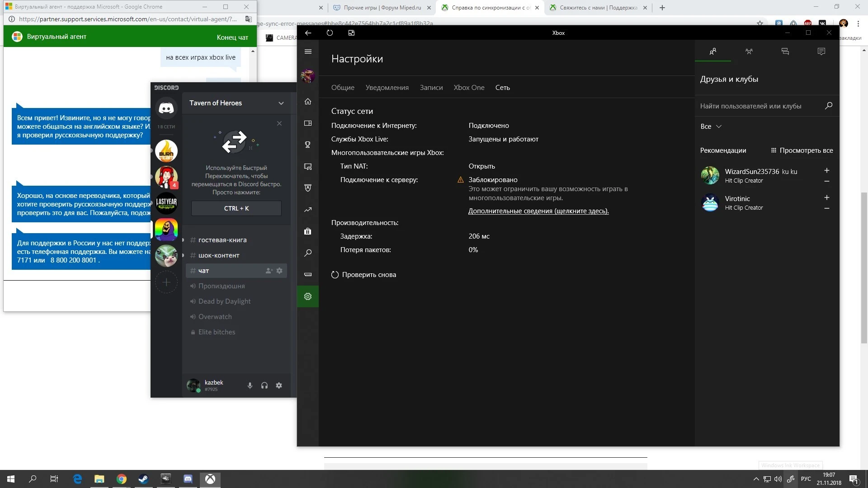868x488 pixels.
Task: Remove Virotinic from recommendations
Action: [x=827, y=208]
